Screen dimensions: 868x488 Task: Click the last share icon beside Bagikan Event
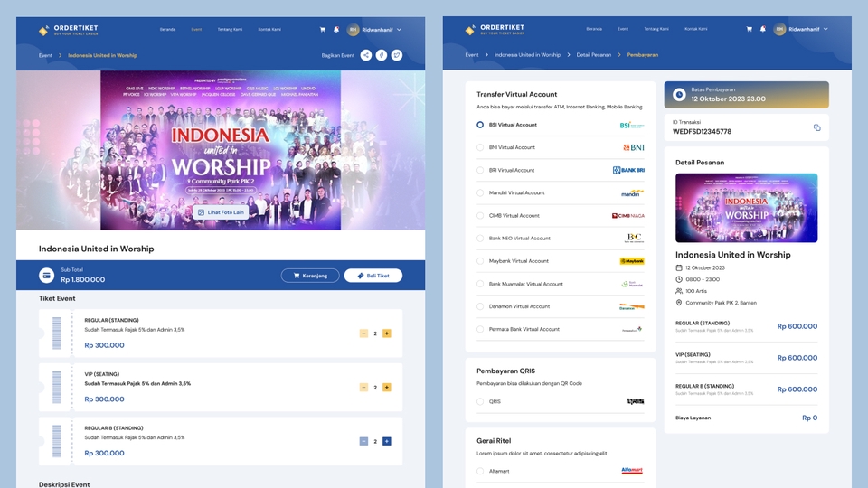(397, 55)
